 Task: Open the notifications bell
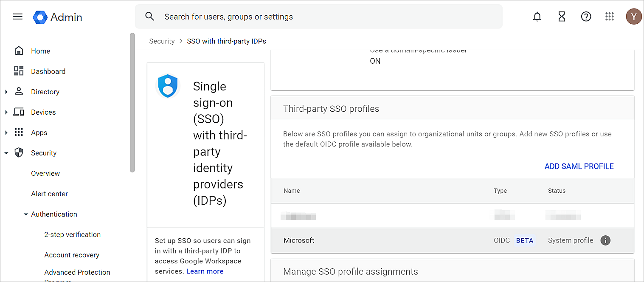[537, 17]
